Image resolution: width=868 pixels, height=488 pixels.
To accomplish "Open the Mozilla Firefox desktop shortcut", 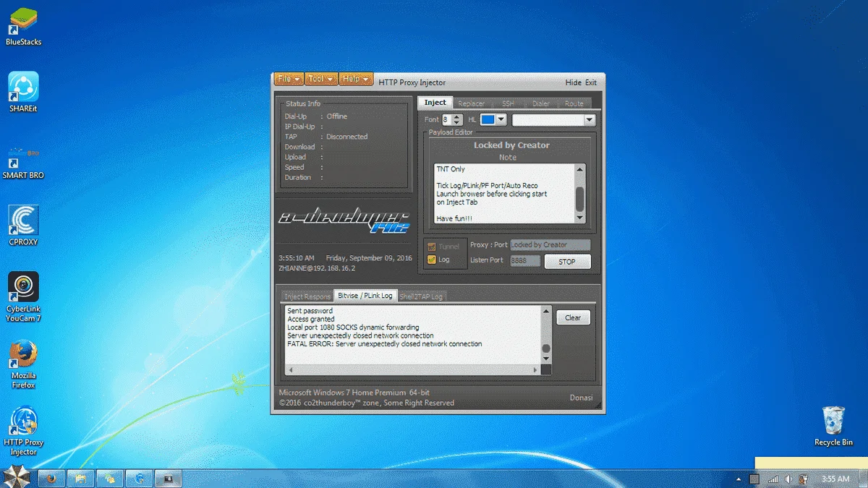I will click(23, 365).
